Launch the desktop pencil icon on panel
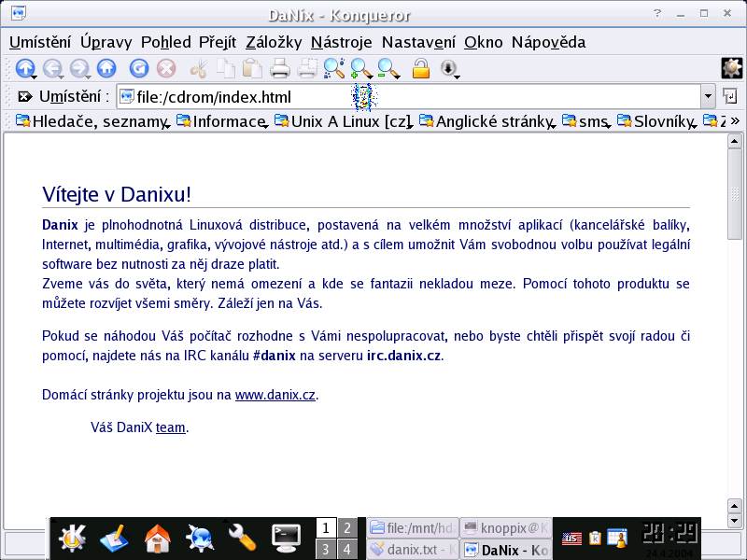 [x=113, y=539]
